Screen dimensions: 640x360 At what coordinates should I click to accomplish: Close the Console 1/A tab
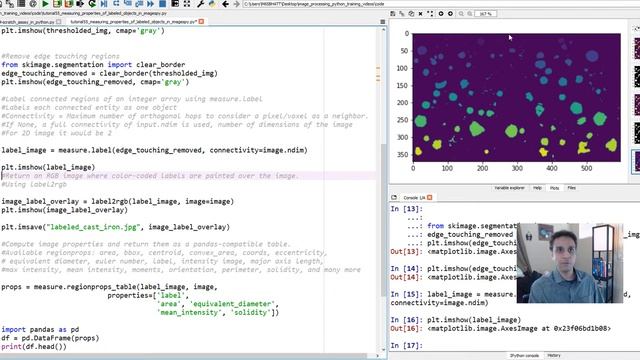click(x=429, y=198)
